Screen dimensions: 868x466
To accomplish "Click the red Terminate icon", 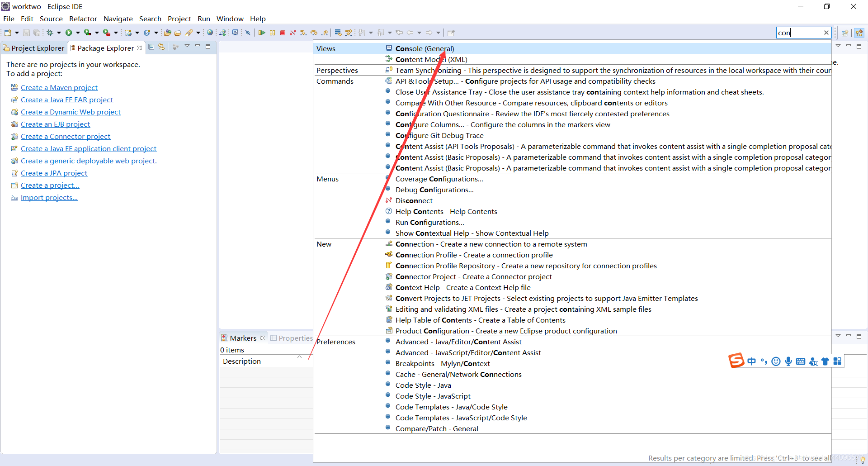I will [283, 33].
